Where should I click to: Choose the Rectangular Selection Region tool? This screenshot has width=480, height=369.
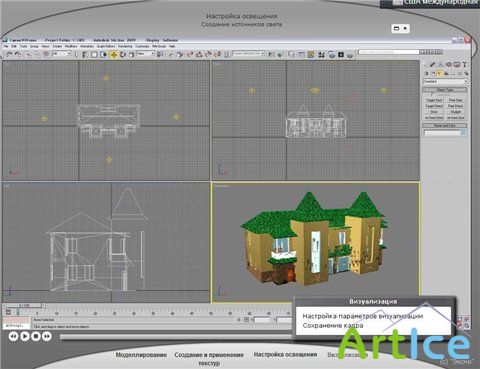94,54
